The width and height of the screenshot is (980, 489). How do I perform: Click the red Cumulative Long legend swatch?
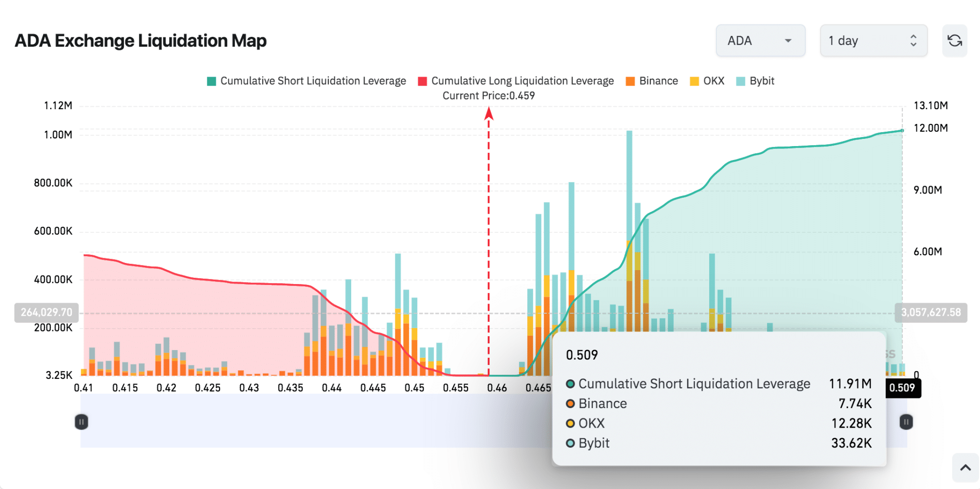click(x=423, y=81)
